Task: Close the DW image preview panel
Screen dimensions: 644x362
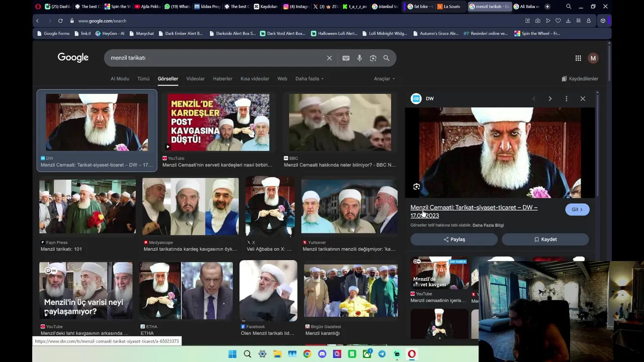Action: tap(583, 99)
